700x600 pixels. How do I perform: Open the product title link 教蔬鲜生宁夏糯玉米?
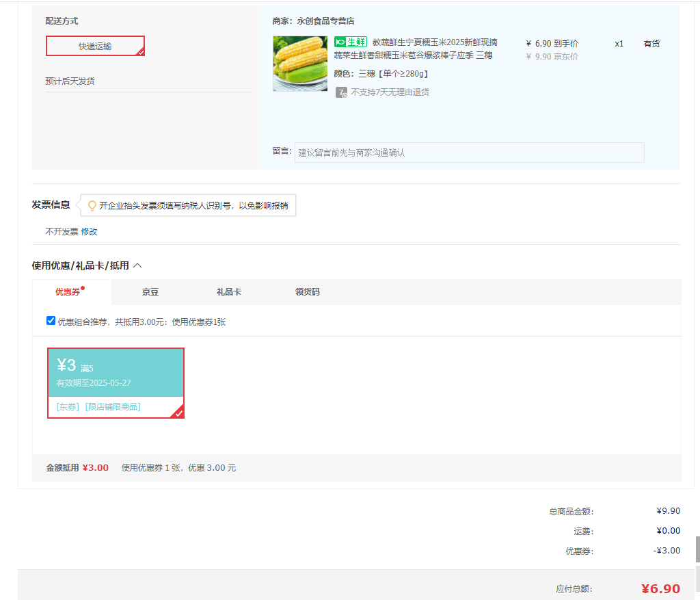[x=416, y=49]
